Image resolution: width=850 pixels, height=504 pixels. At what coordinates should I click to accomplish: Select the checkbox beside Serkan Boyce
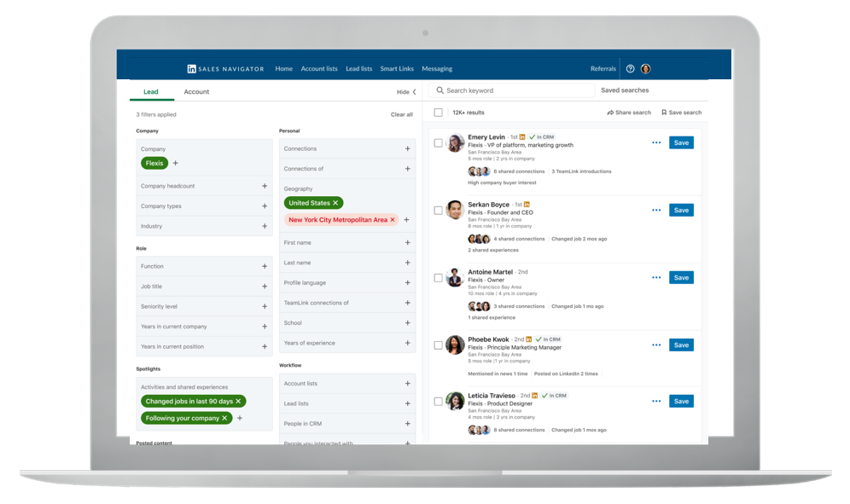pos(439,211)
